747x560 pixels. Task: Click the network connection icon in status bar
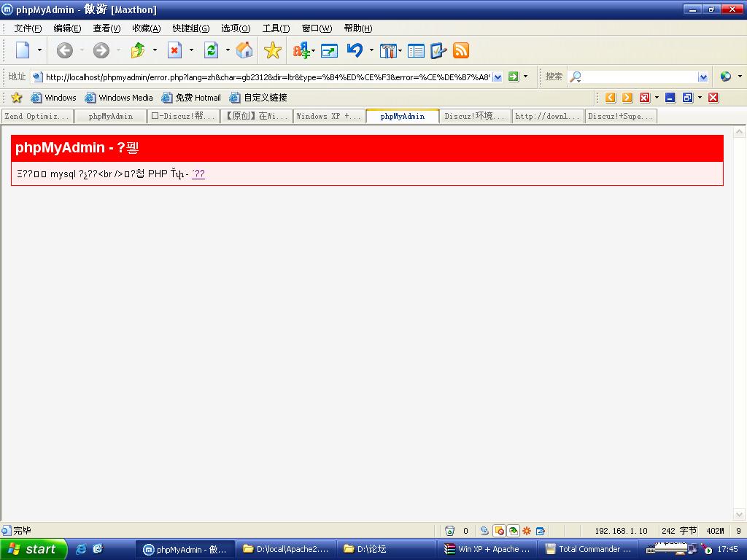coord(484,531)
